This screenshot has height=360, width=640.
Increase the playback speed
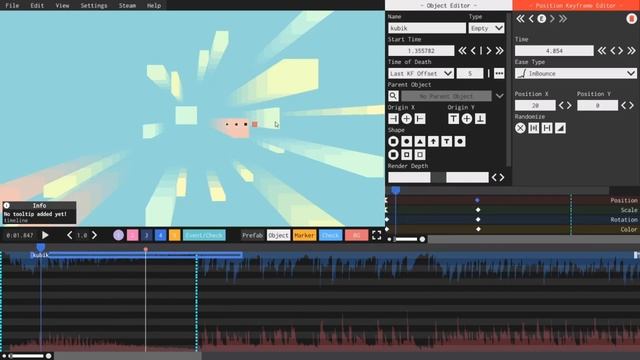point(94,235)
